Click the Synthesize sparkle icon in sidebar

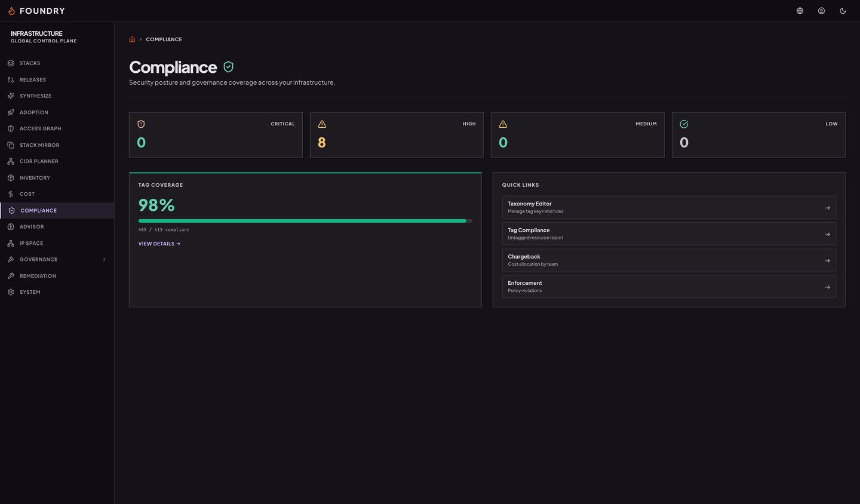tap(11, 96)
